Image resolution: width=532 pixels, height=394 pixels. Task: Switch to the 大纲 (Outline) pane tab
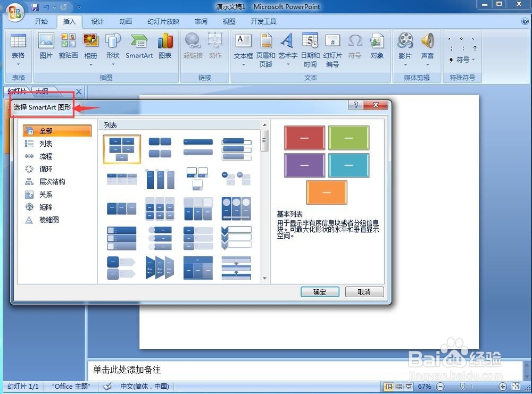[42, 91]
